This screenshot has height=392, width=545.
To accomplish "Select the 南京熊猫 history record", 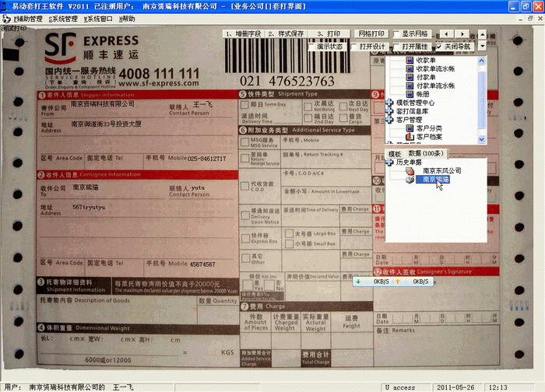I will point(432,179).
